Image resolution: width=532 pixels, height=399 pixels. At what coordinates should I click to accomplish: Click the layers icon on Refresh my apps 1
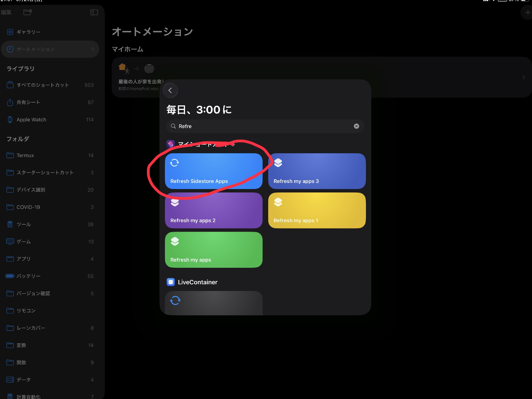(278, 202)
